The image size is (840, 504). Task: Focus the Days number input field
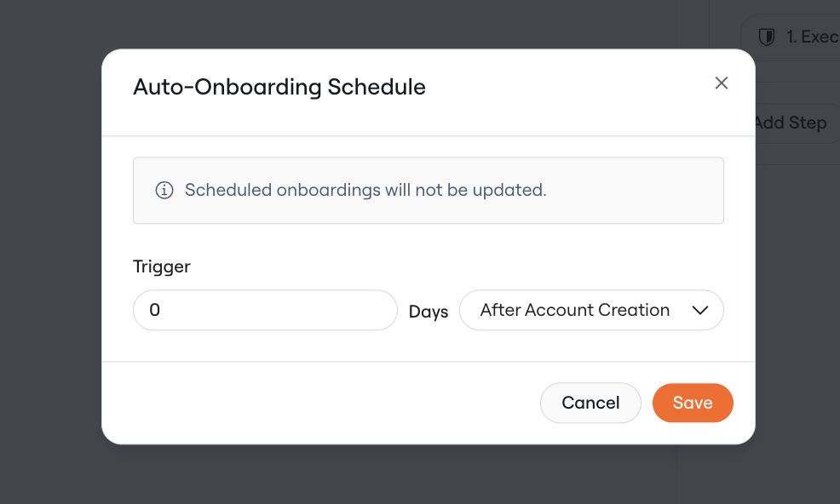pyautogui.click(x=265, y=310)
